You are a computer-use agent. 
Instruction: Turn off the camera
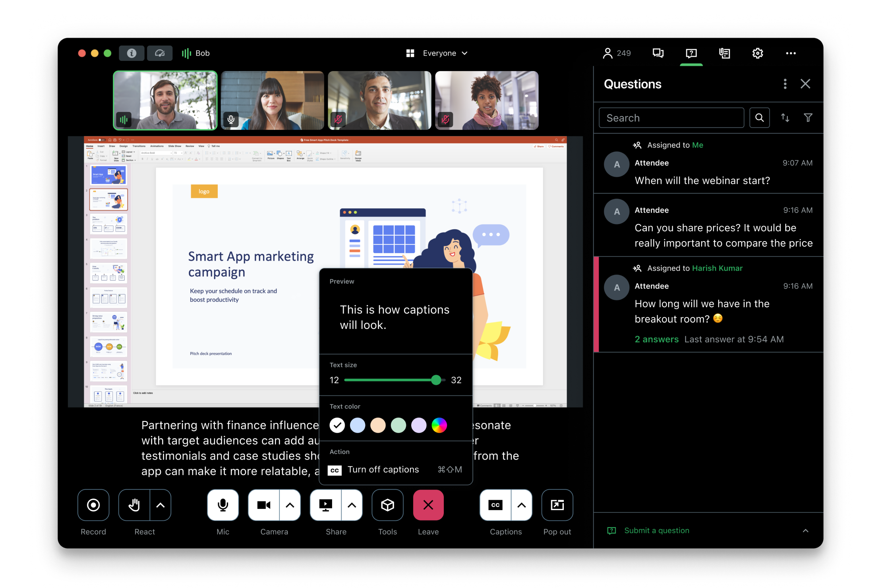tap(263, 505)
